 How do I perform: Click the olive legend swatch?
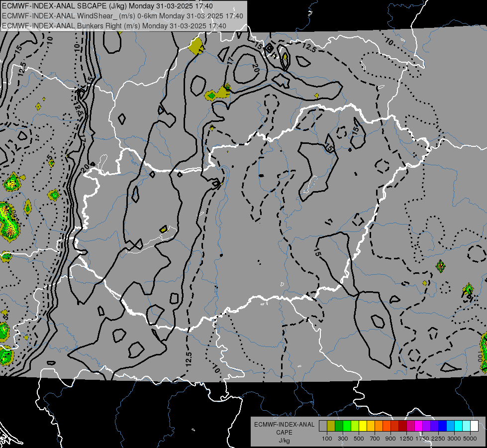[331, 426]
